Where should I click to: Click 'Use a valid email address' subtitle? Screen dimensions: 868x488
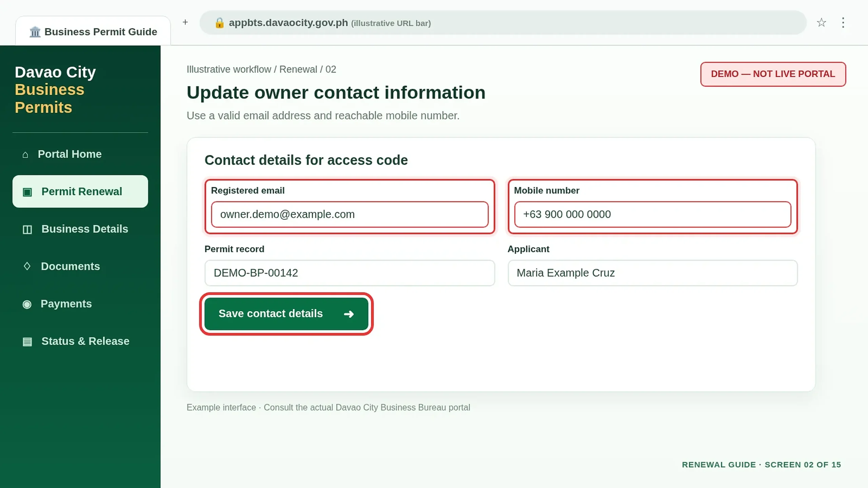pyautogui.click(x=323, y=116)
